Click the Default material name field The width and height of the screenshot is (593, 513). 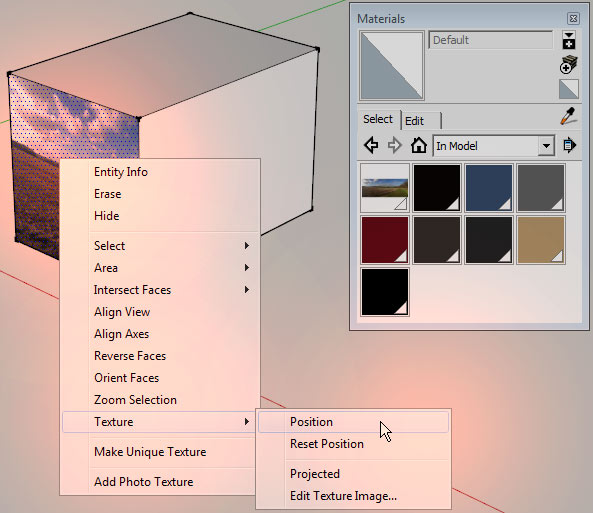click(x=491, y=40)
